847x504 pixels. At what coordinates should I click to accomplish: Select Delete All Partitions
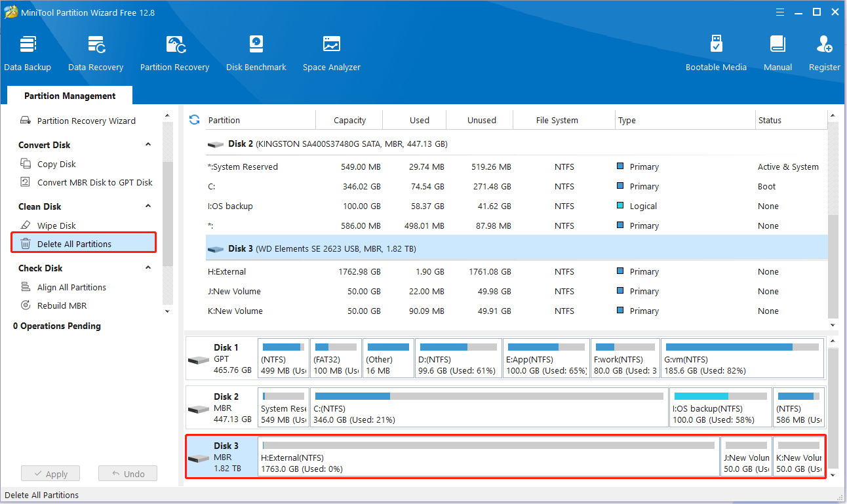pos(84,244)
